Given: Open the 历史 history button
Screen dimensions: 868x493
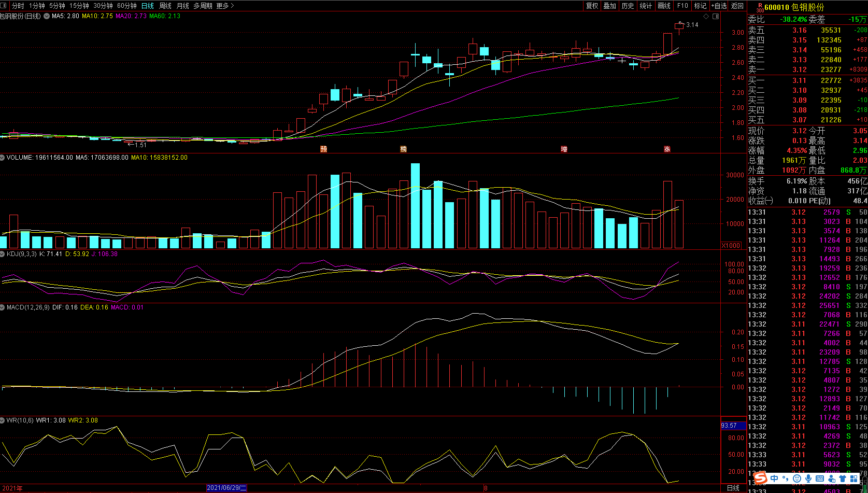Looking at the screenshot, I should point(628,6).
